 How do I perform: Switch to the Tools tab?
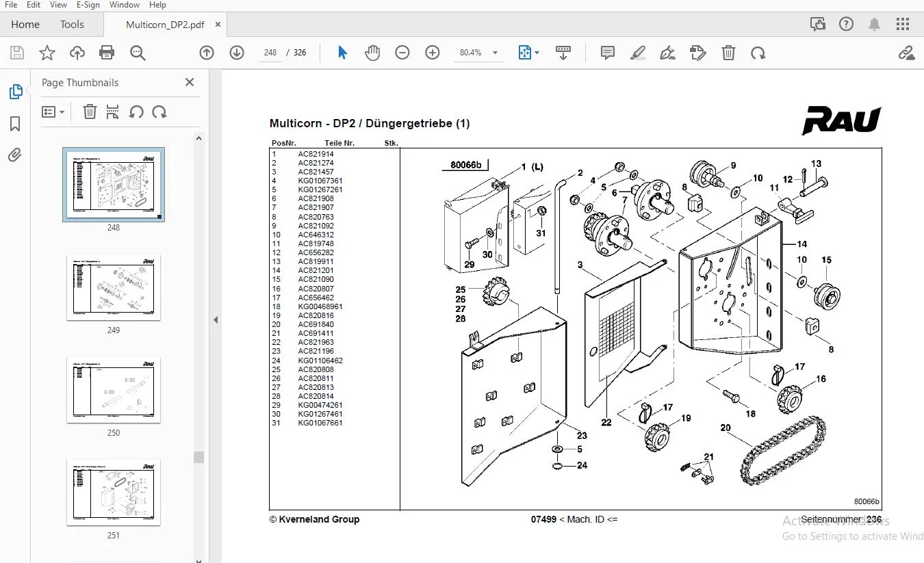point(72,25)
